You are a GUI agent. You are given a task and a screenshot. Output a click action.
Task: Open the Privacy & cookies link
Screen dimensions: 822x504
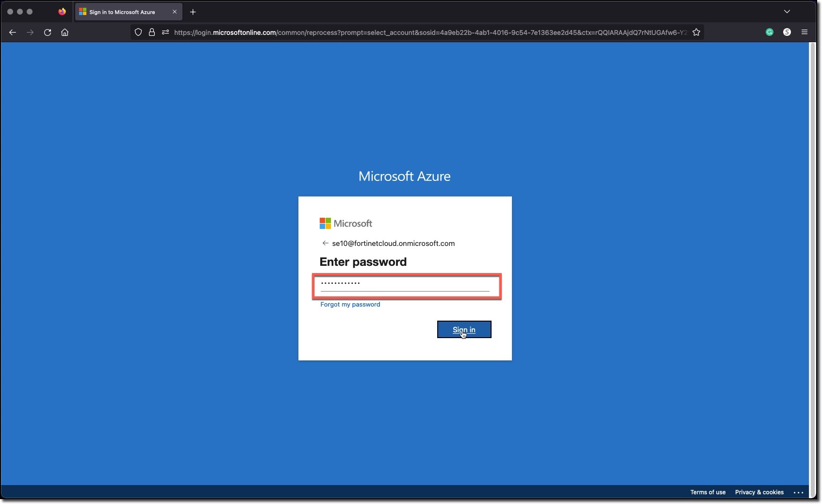(759, 492)
